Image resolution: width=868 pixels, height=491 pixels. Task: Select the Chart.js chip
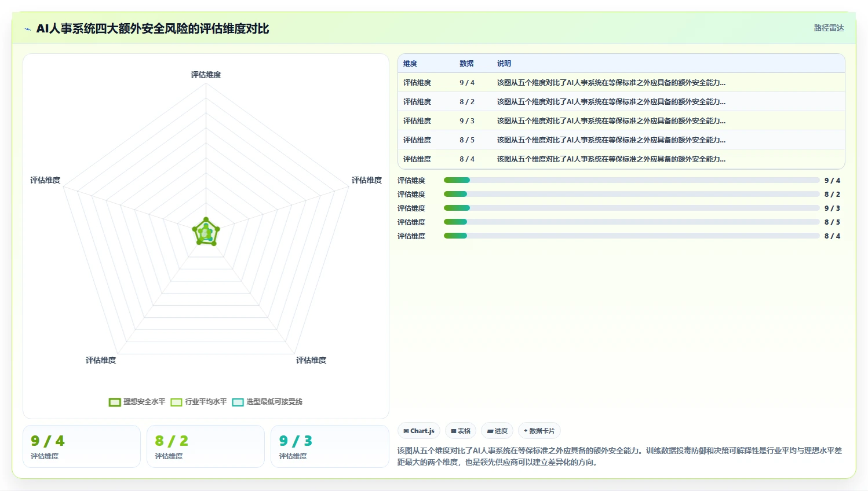[x=419, y=431]
